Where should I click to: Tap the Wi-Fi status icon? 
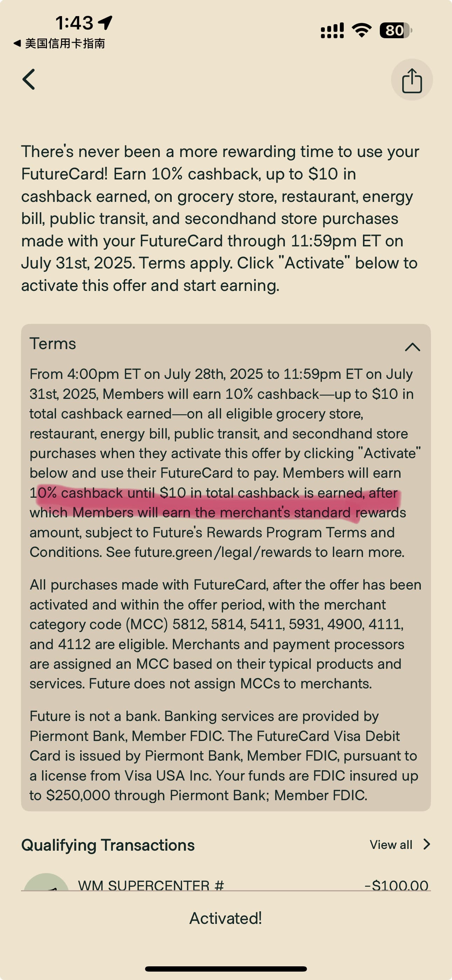point(362,30)
